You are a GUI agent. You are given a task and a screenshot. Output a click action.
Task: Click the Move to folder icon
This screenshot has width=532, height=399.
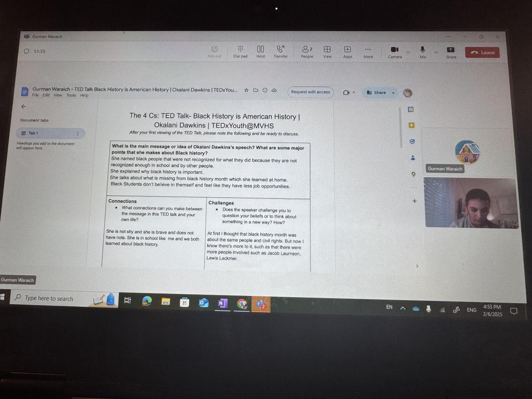point(256,90)
